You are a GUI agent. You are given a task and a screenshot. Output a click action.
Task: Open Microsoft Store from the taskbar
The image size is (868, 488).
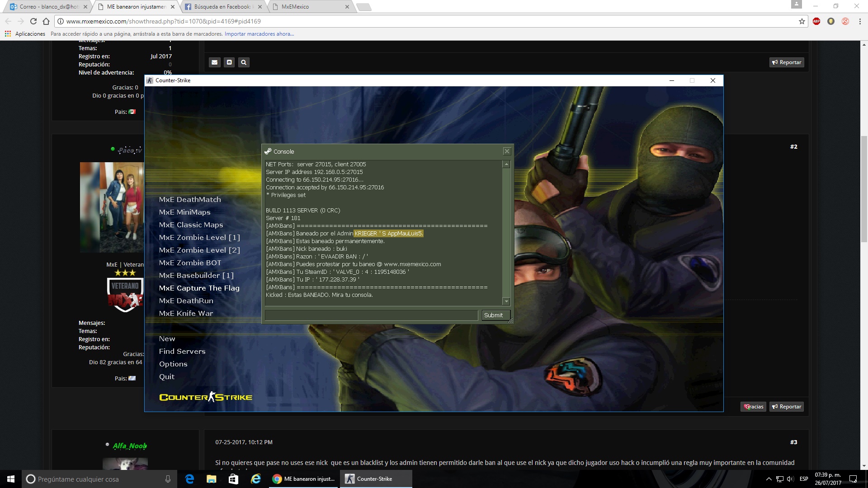point(233,479)
